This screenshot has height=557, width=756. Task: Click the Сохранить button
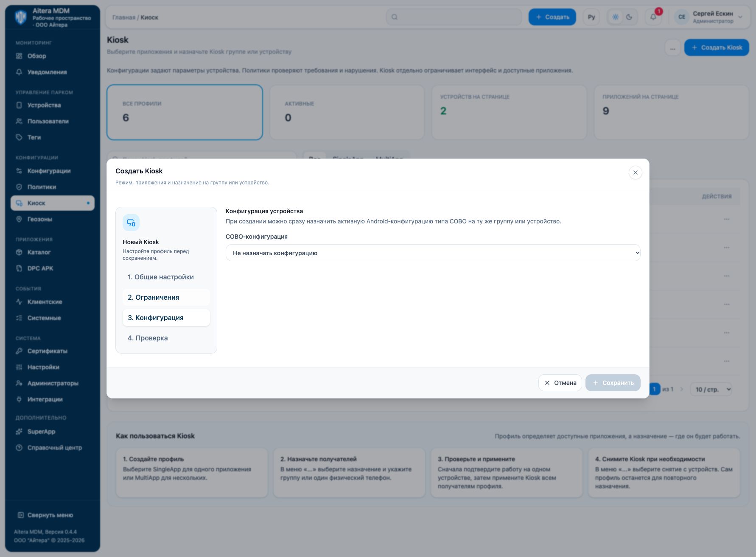click(613, 383)
